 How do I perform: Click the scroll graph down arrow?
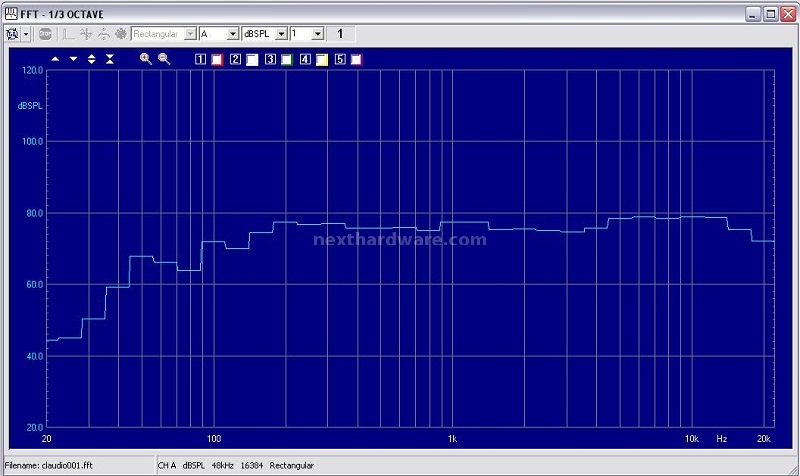click(x=73, y=59)
